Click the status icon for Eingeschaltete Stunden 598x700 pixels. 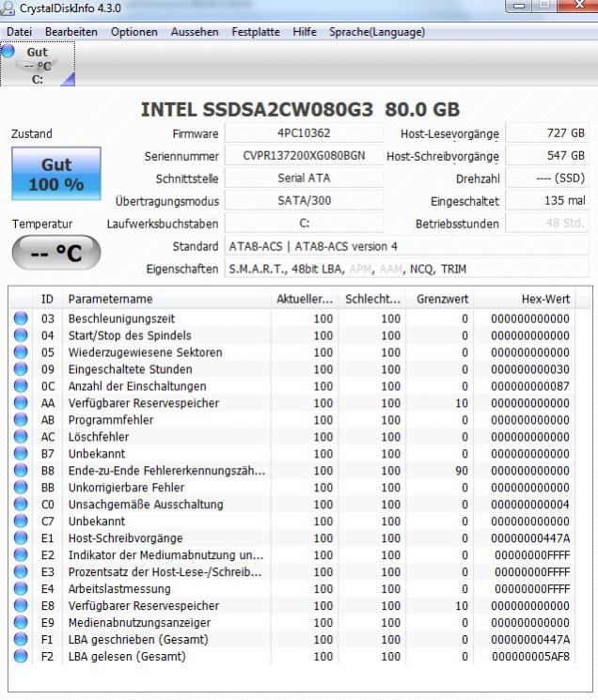[x=21, y=368]
